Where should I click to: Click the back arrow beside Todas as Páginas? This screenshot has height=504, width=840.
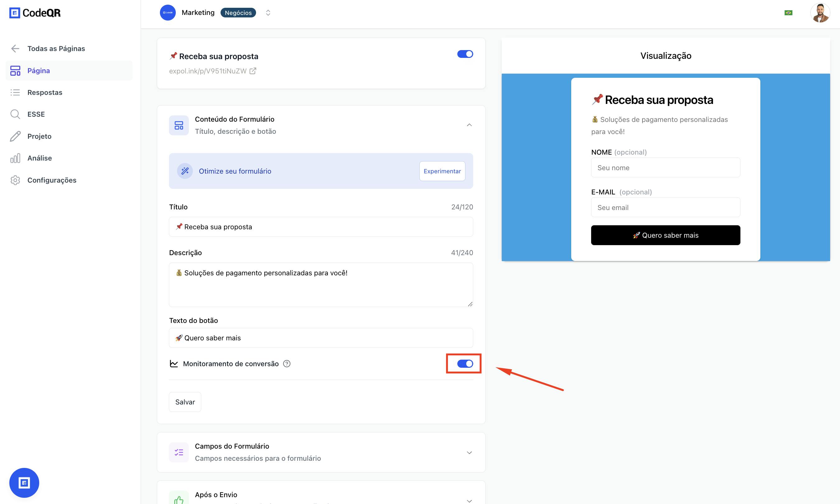[x=15, y=49]
